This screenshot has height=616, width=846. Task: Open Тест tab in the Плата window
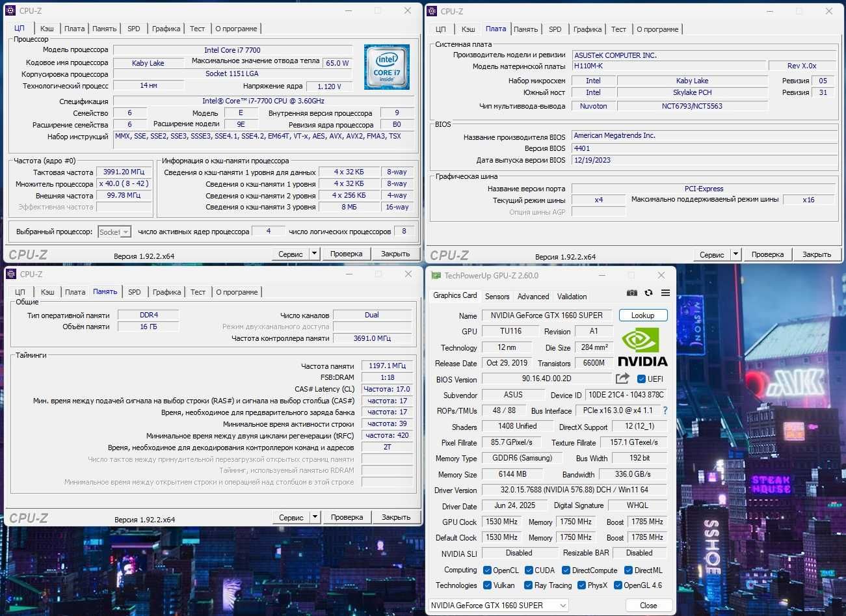coord(619,29)
